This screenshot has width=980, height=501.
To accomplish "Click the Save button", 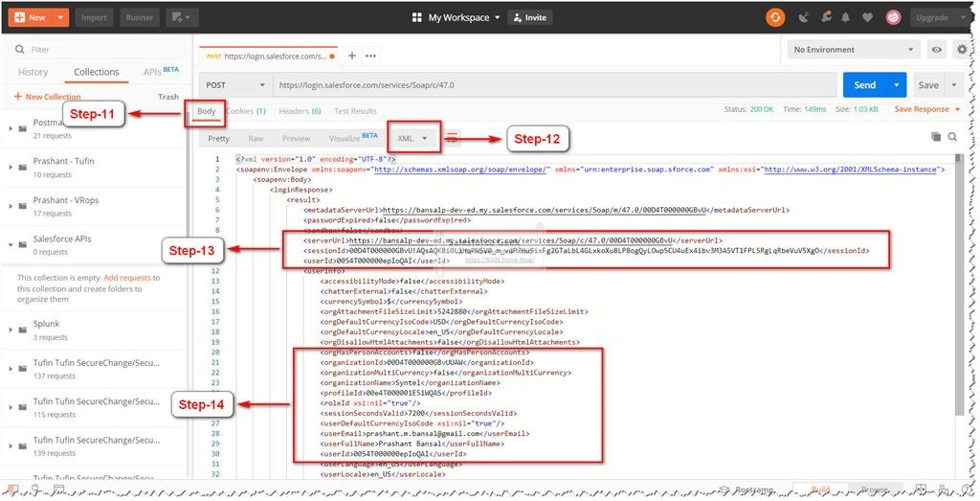I will point(928,85).
